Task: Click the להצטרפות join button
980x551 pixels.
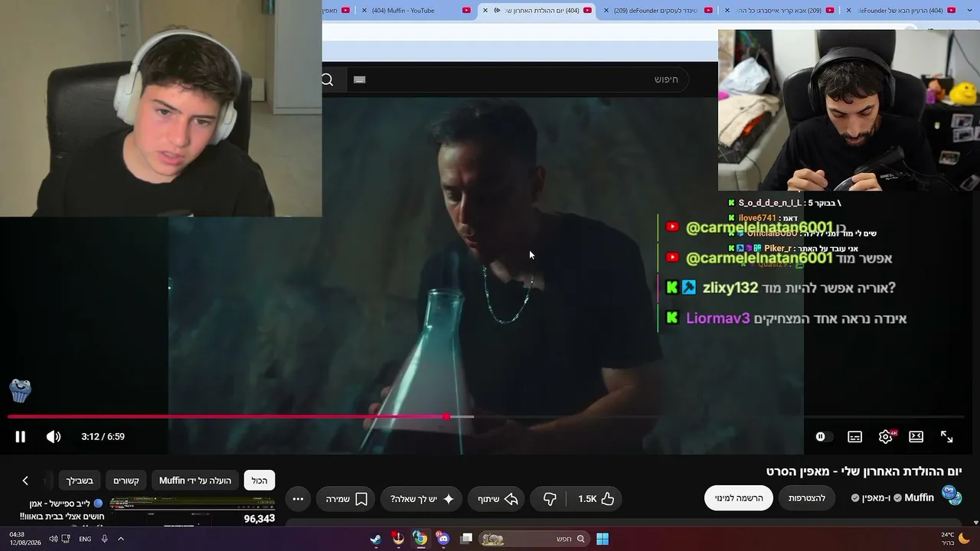Action: pyautogui.click(x=807, y=498)
